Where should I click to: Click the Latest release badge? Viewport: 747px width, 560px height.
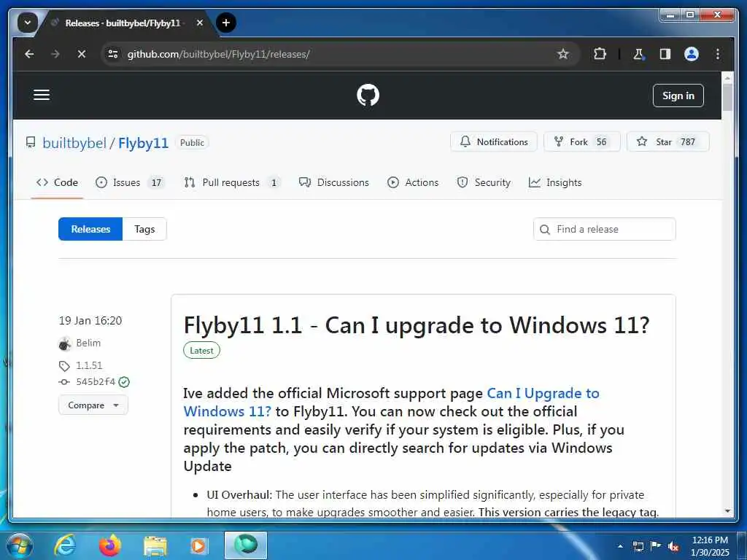click(x=201, y=351)
